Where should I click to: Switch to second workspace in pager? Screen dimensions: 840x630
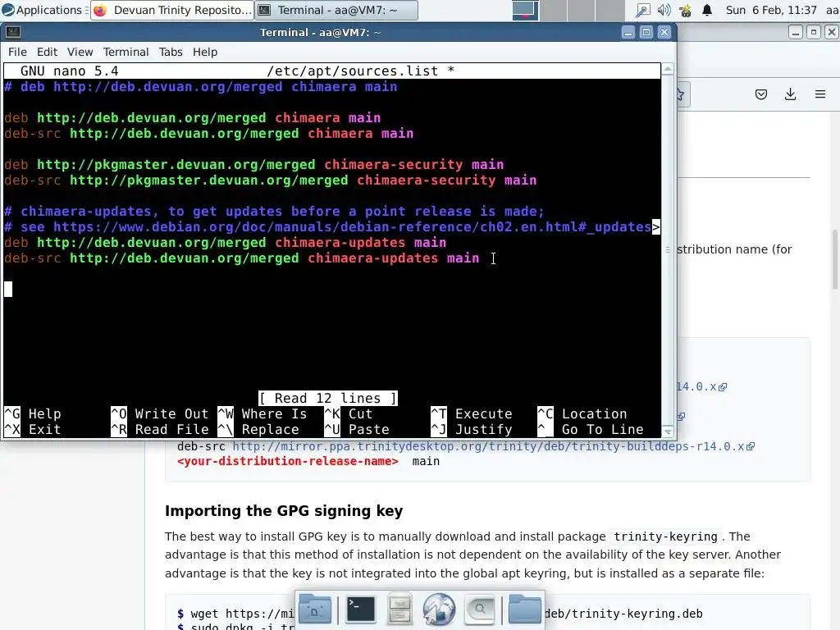(x=553, y=10)
